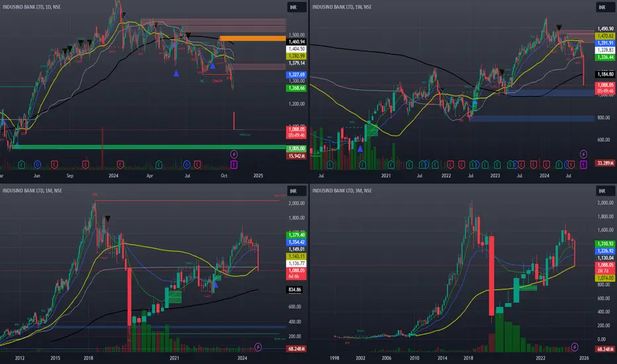Viewport: 617px width, 364px height.
Task: Click blue 1,391.91 label on weekly chart
Action: 605,43
